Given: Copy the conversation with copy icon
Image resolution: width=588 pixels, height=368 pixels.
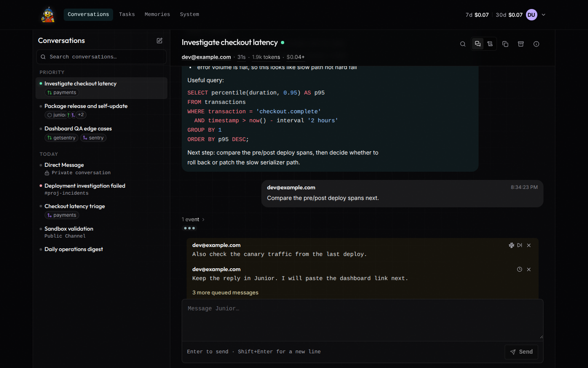Looking at the screenshot, I should click(x=505, y=44).
